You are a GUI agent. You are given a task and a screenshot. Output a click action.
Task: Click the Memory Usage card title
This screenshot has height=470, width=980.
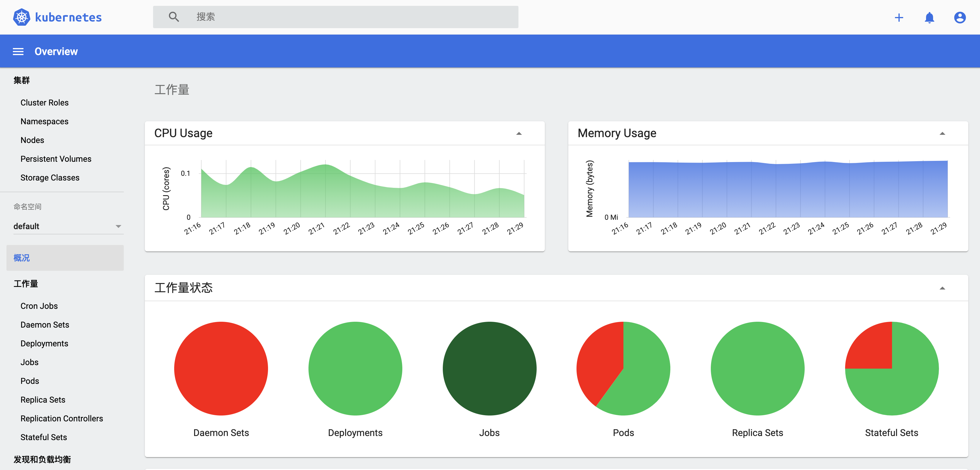point(617,134)
